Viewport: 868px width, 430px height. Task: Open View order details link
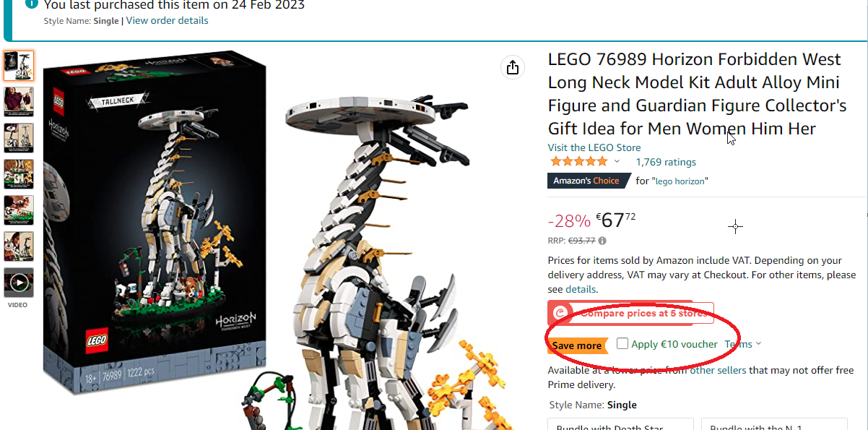point(167,21)
